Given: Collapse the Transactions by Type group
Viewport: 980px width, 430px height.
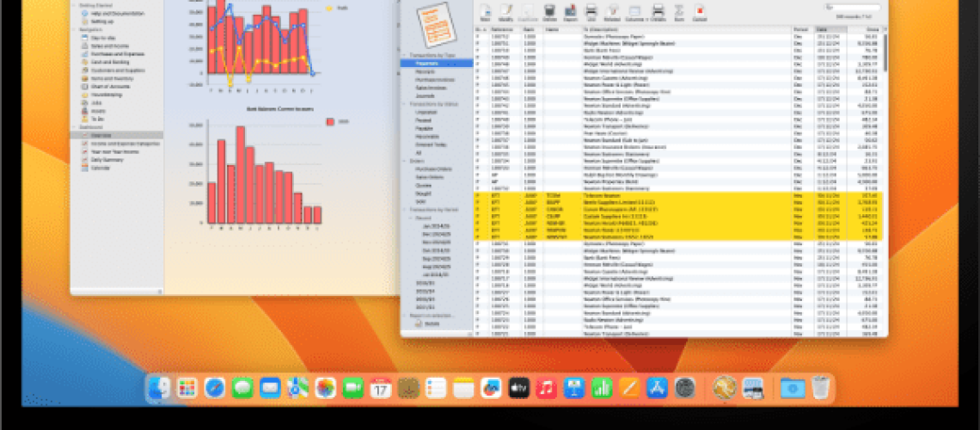Looking at the screenshot, I should pos(404,55).
